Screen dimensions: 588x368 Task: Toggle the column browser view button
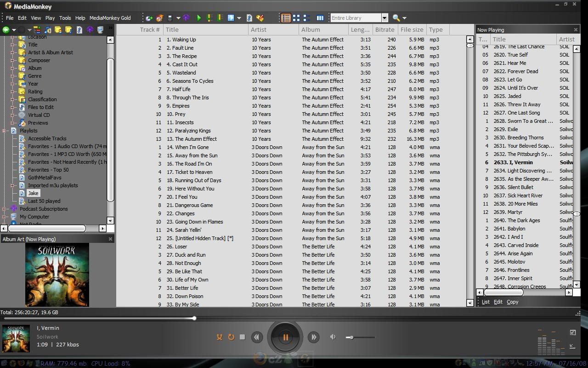[320, 18]
